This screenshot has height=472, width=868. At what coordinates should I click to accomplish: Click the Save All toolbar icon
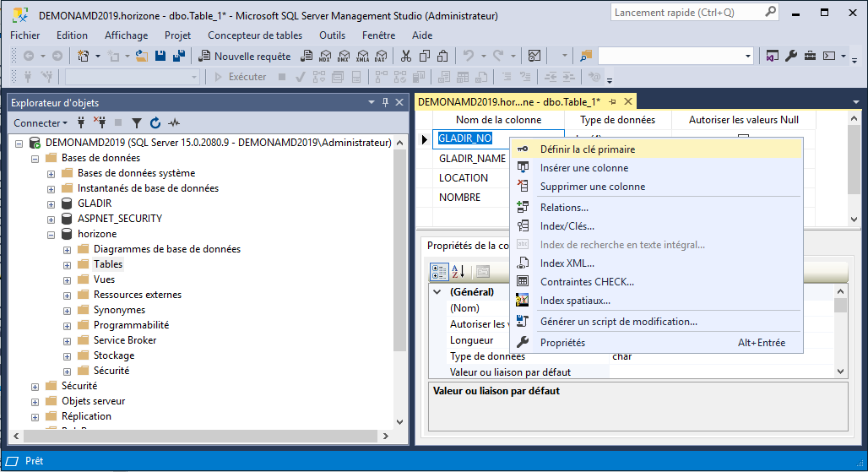178,57
